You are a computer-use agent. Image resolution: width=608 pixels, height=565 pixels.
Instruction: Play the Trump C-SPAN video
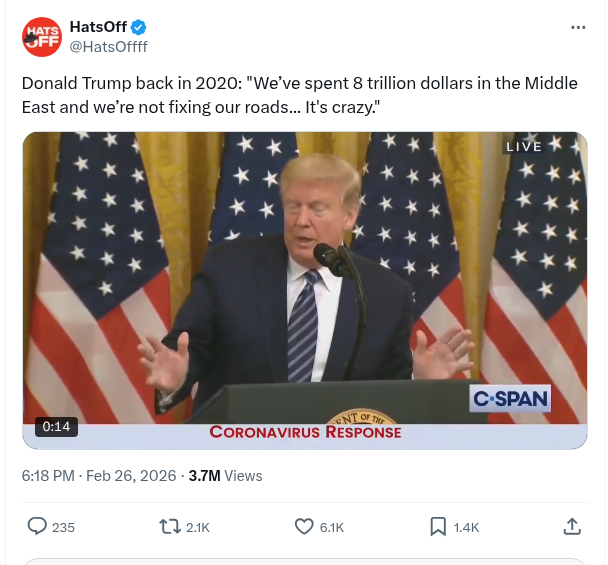tap(305, 290)
